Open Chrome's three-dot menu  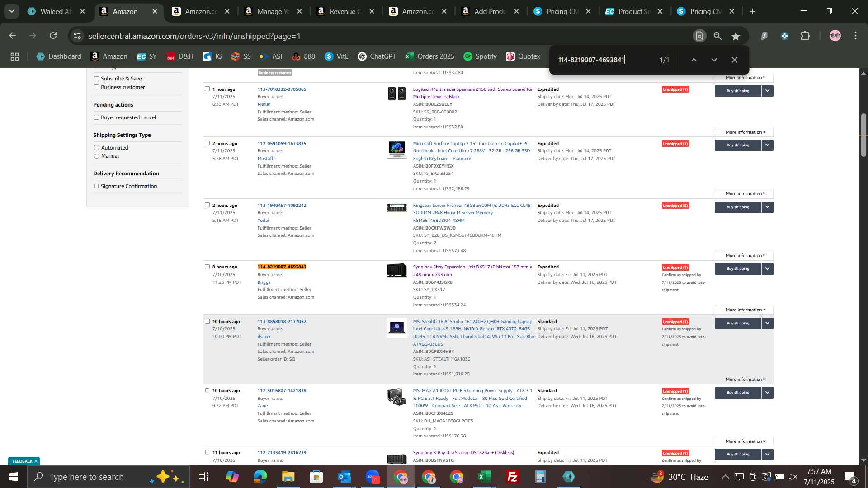pos(855,36)
